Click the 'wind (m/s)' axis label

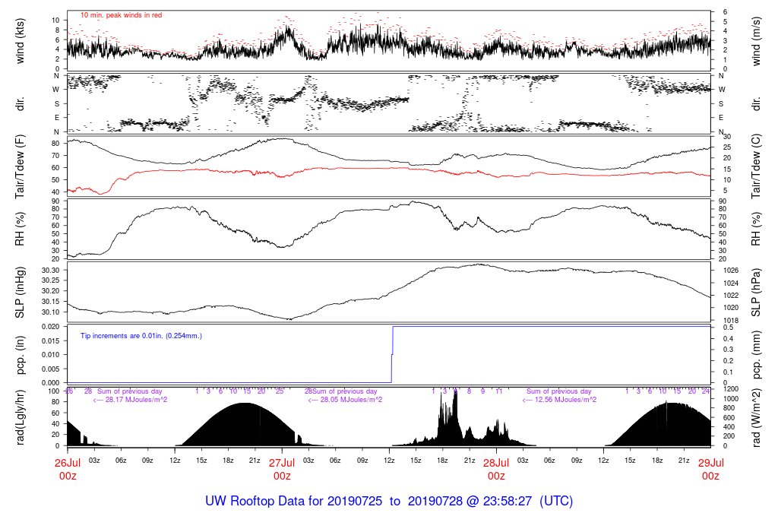(x=756, y=41)
